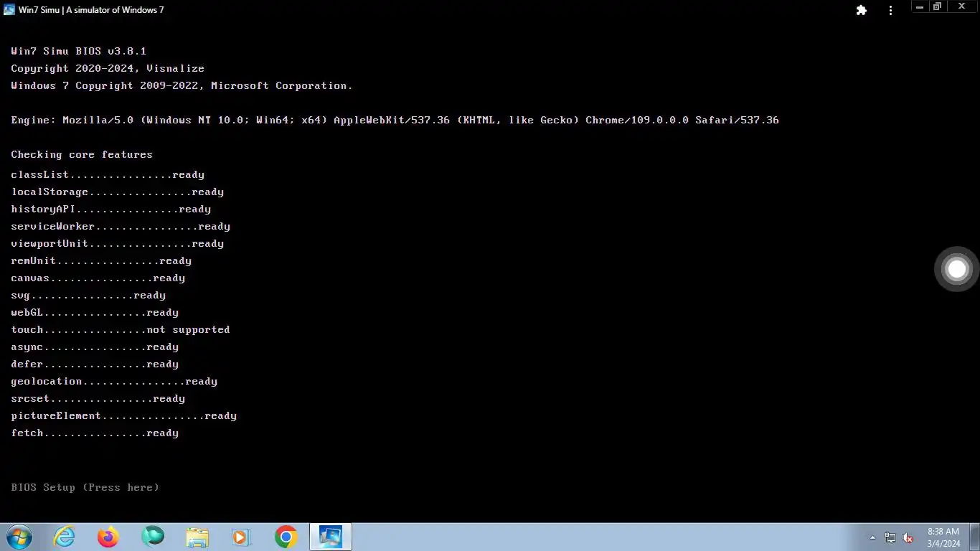This screenshot has width=980, height=551.
Task: Click the muted volume tray icon
Action: click(908, 537)
